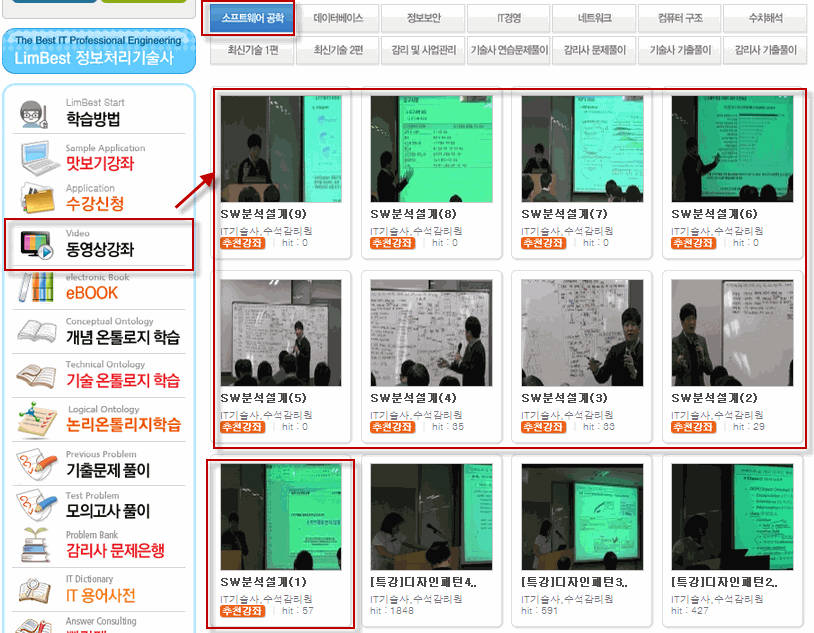Click the SW분석설계(1) lecture title
Screen dimensions: 814x633
tap(263, 581)
